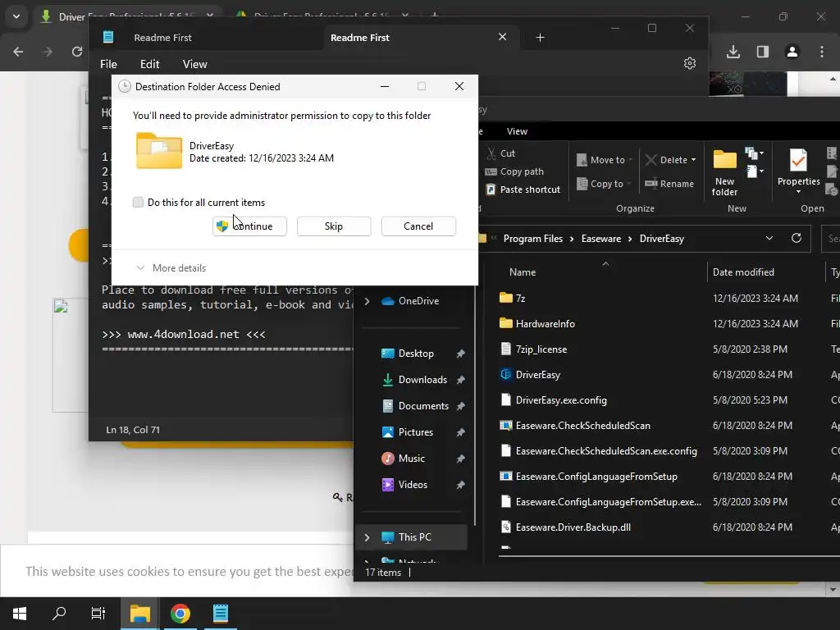Screen dimensions: 840x630
Task: Open Task View on the taskbar
Action: pos(98,614)
